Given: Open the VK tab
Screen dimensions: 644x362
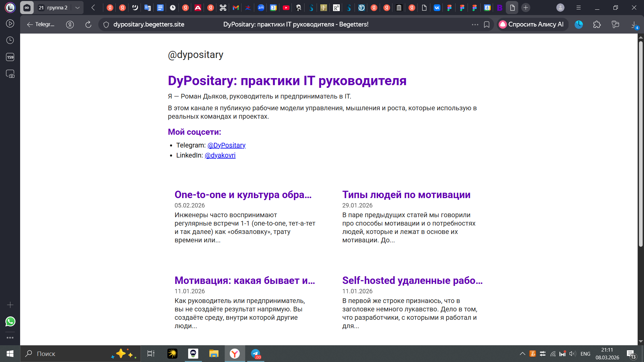Looking at the screenshot, I should [x=437, y=8].
